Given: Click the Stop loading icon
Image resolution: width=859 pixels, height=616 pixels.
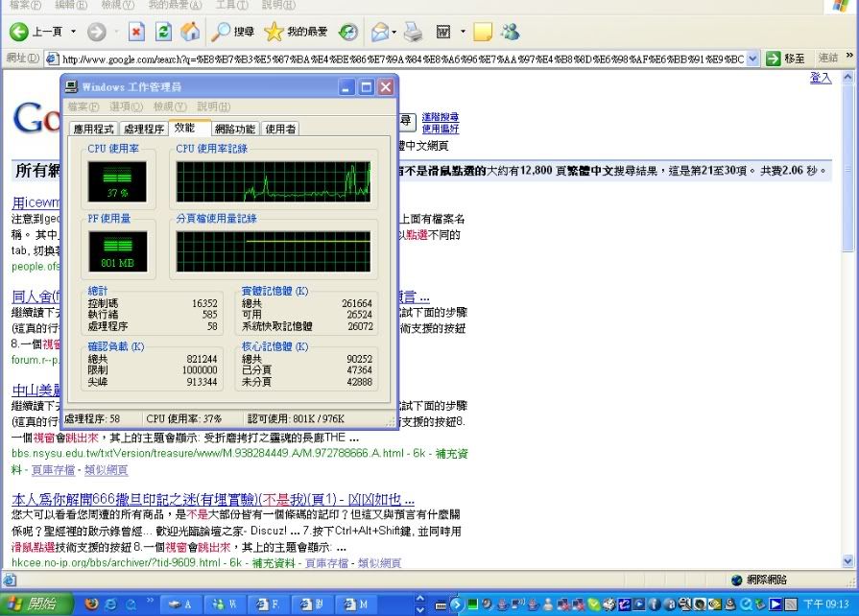Looking at the screenshot, I should click(137, 32).
